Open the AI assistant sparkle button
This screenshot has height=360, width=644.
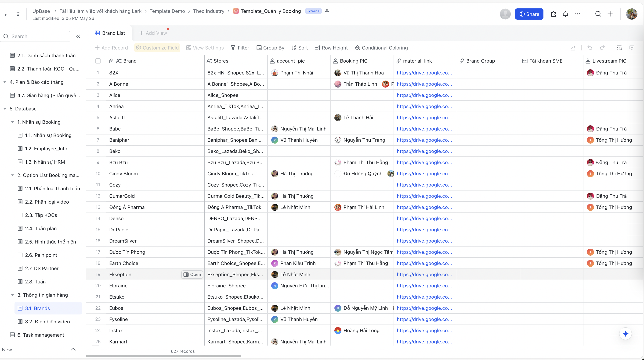click(x=626, y=334)
